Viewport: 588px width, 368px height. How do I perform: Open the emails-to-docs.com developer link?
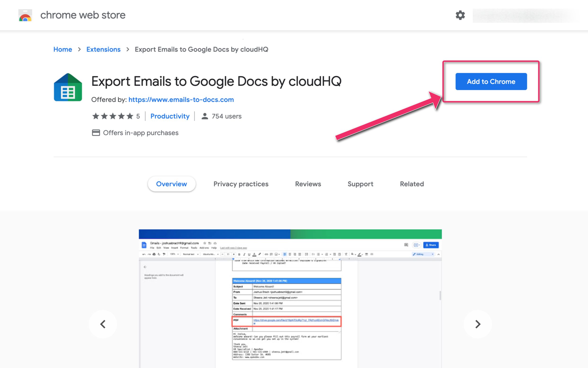coord(181,100)
